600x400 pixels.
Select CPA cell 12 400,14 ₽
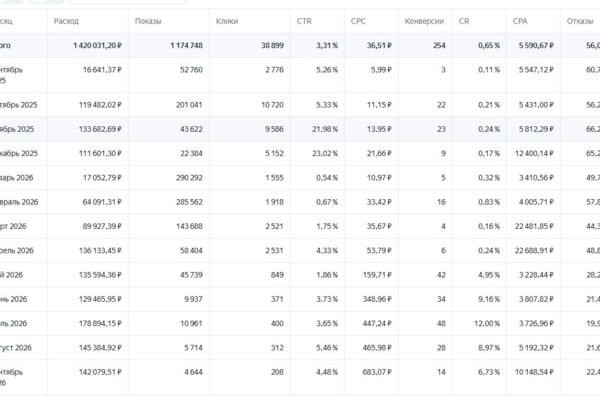tap(534, 153)
